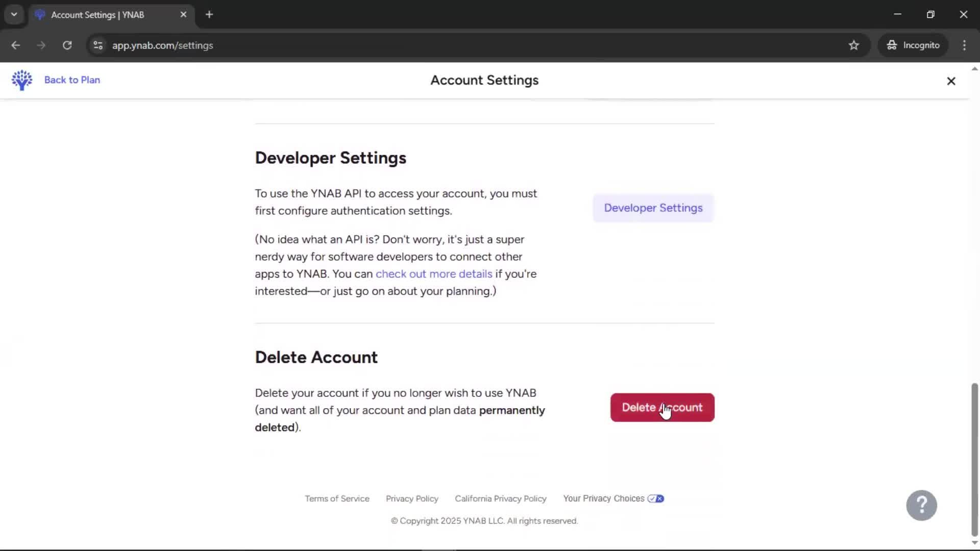This screenshot has height=551, width=980.
Task: View site information icon in address bar
Action: click(x=98, y=45)
